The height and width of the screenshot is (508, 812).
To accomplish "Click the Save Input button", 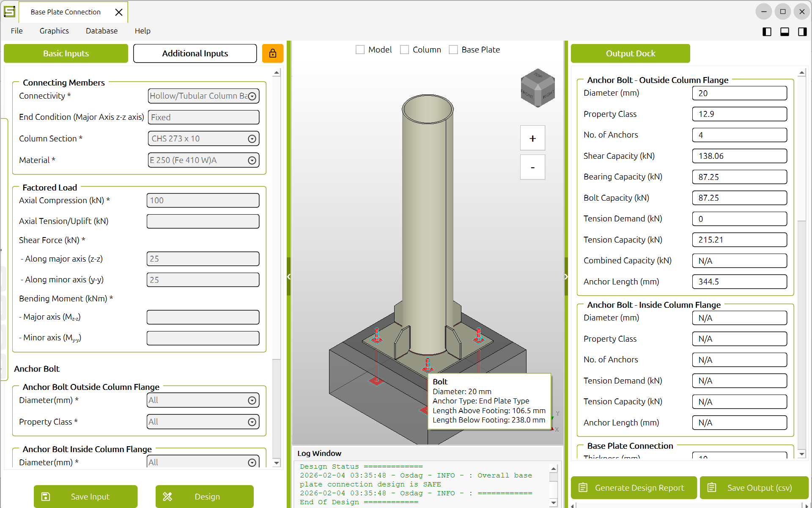I will [x=86, y=497].
